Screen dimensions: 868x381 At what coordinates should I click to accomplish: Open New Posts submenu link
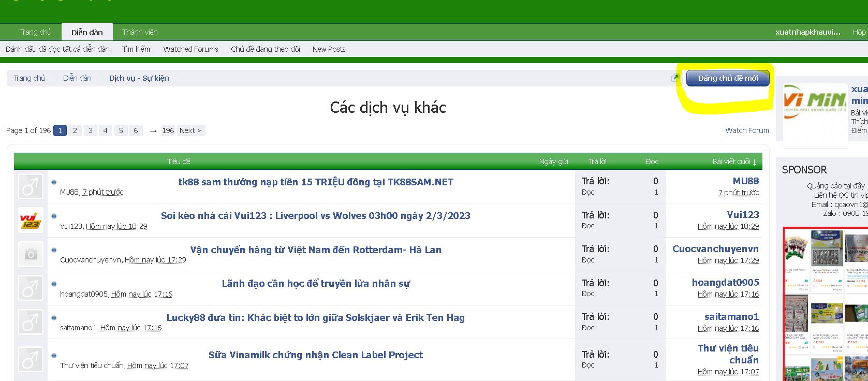pyautogui.click(x=329, y=49)
